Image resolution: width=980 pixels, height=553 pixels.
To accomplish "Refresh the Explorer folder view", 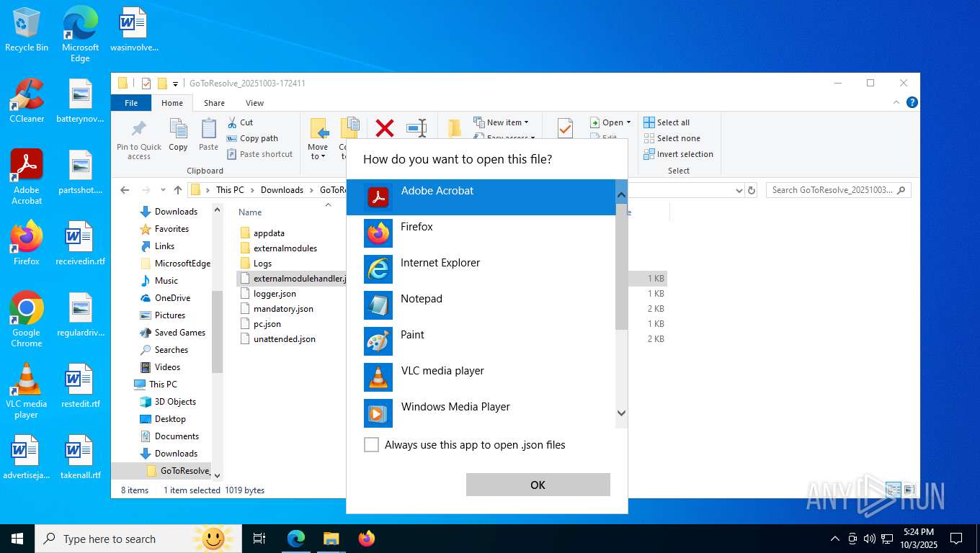I will pos(752,190).
